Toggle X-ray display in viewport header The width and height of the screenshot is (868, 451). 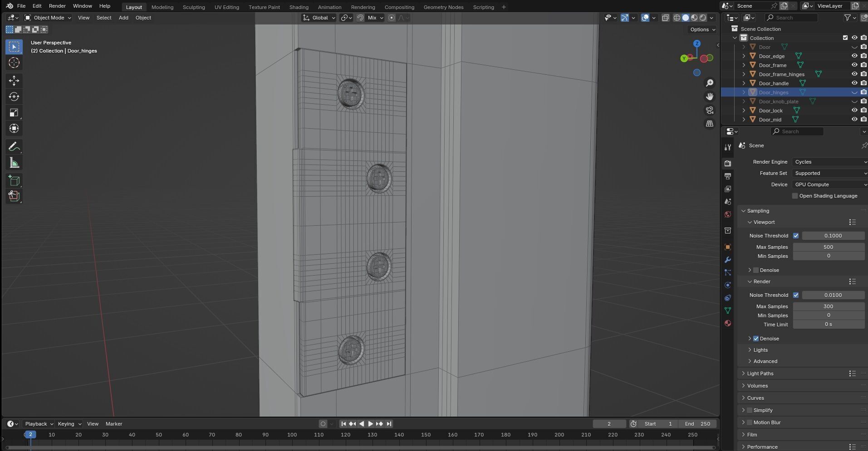665,18
